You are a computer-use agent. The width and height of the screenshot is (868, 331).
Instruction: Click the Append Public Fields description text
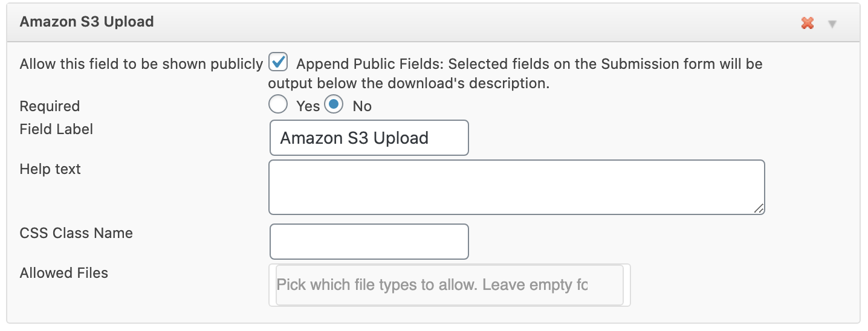tap(529, 63)
